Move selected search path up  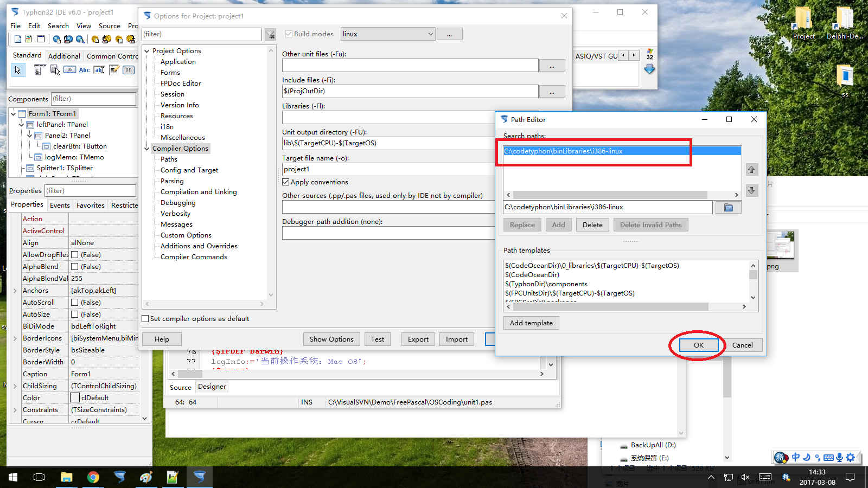[751, 170]
